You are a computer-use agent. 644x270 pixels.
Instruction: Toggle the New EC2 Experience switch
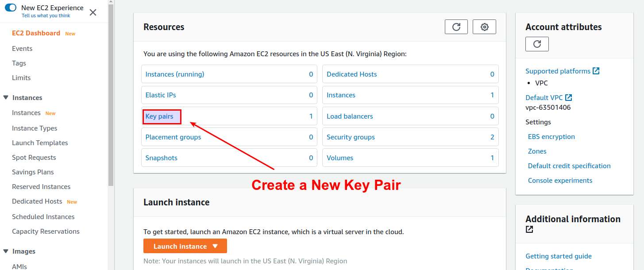(11, 8)
